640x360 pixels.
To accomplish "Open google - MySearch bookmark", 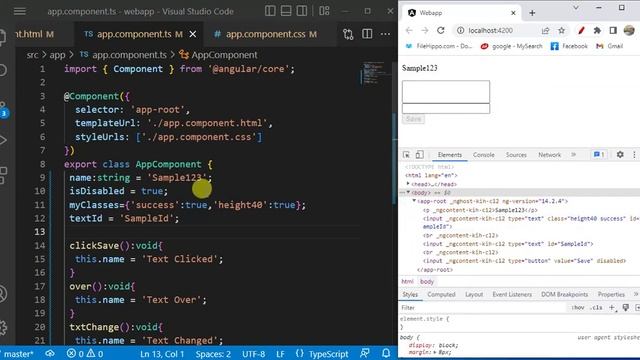I will click(511, 46).
